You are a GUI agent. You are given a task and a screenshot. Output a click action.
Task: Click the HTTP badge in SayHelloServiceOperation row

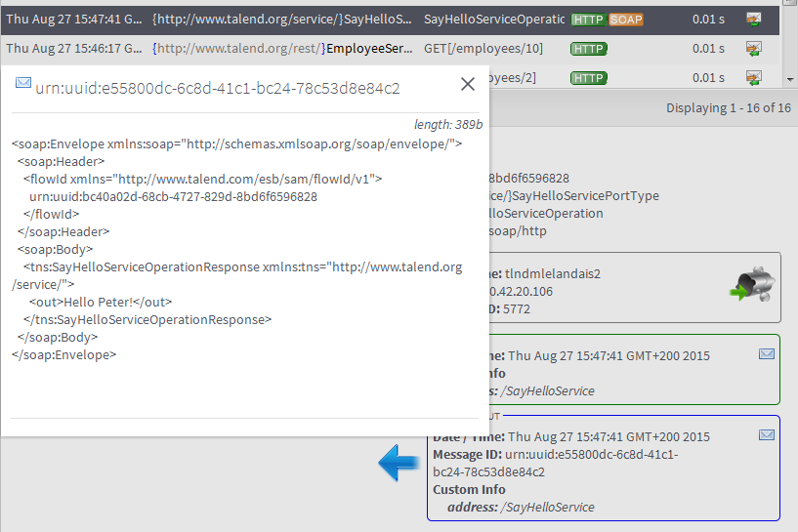pyautogui.click(x=588, y=20)
